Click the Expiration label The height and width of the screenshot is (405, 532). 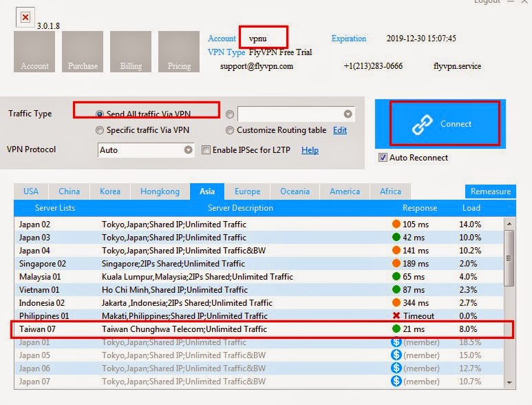click(349, 39)
